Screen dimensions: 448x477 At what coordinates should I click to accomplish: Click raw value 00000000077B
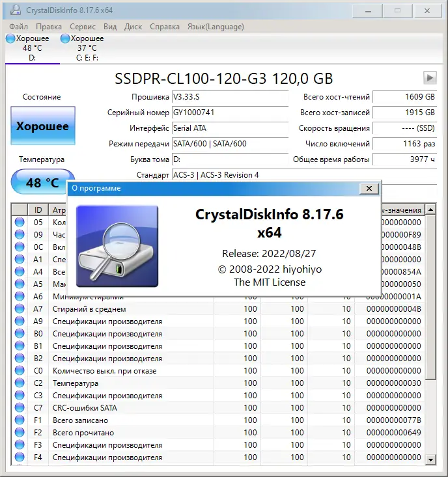click(394, 420)
